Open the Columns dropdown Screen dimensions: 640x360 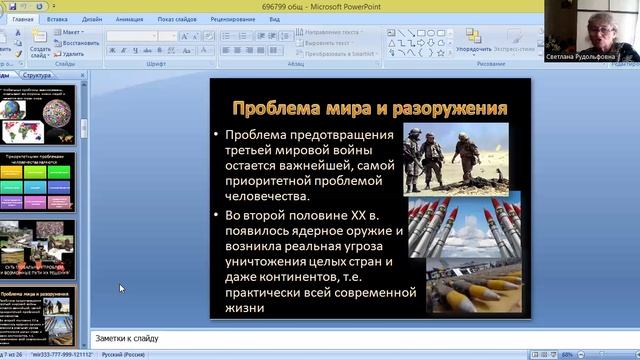click(x=276, y=51)
